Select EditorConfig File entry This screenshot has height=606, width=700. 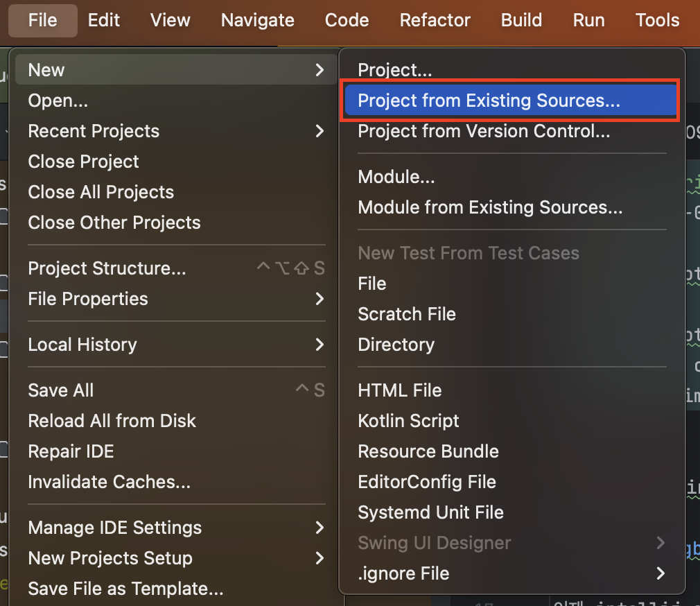pyautogui.click(x=426, y=482)
